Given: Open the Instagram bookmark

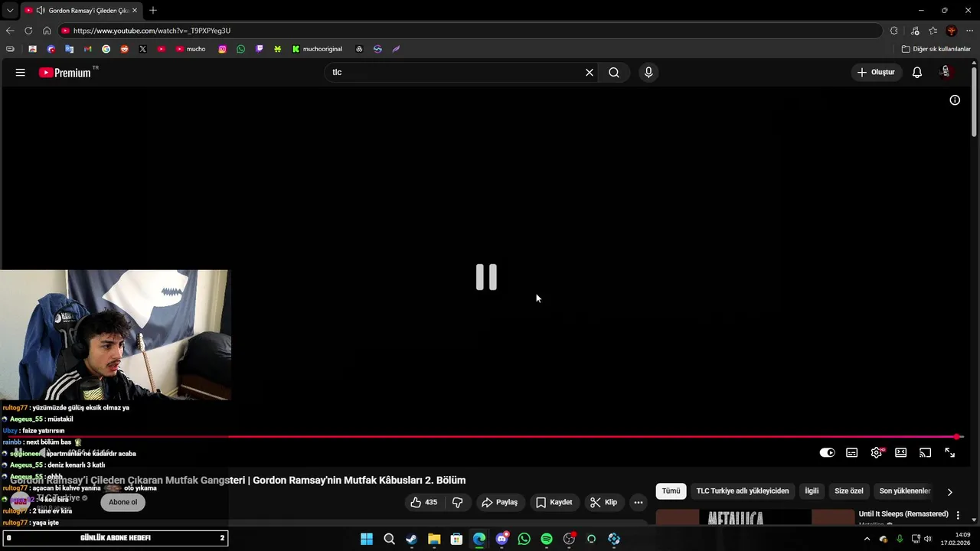Looking at the screenshot, I should (222, 49).
